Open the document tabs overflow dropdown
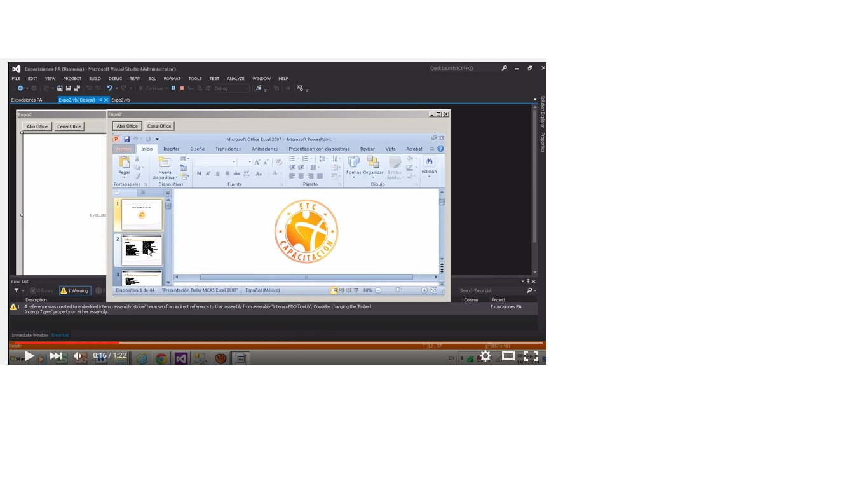 tap(535, 100)
